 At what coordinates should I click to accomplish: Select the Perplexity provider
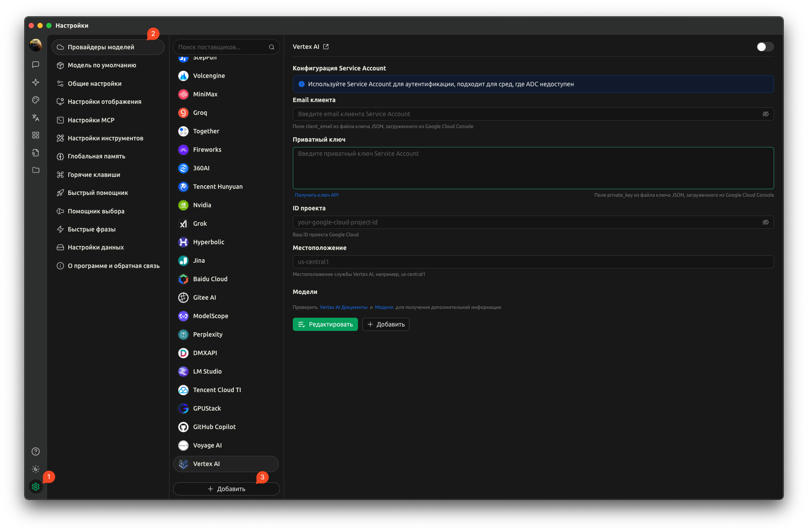click(x=226, y=334)
